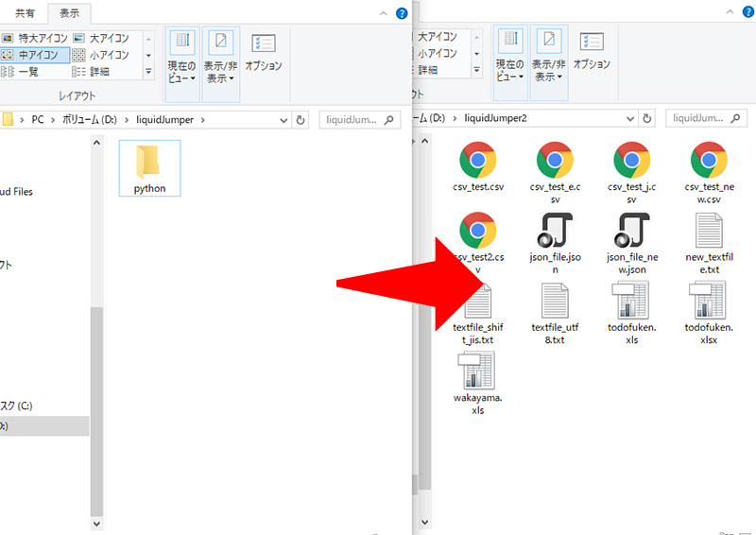The image size is (756, 535).
Task: Choose 大アイコン layout in left window
Action: (x=101, y=38)
